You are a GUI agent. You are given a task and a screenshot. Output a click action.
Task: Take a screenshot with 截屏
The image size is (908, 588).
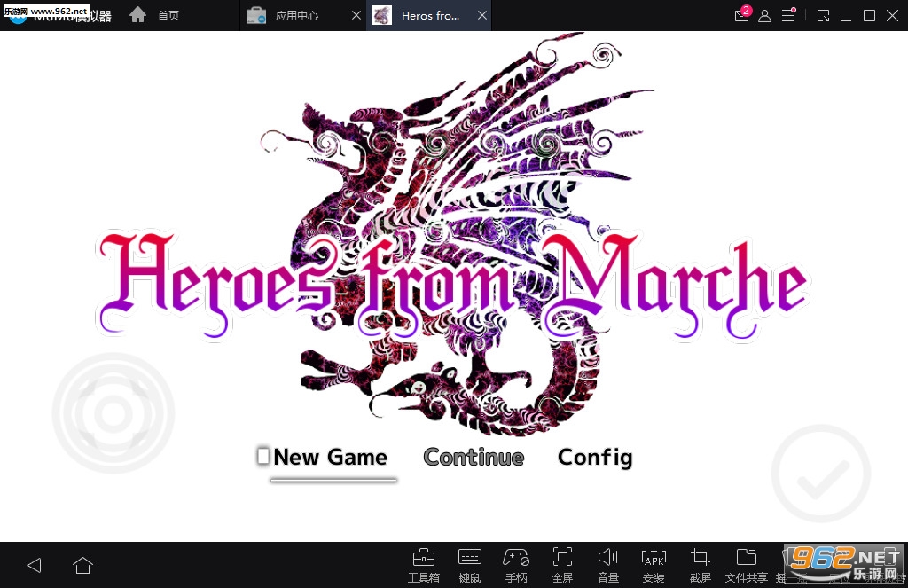tap(701, 566)
